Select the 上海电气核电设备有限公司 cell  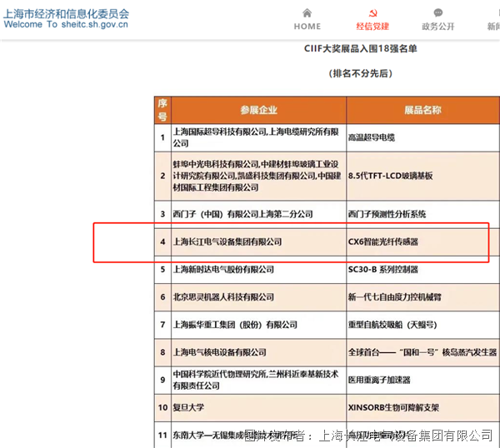[x=258, y=352]
